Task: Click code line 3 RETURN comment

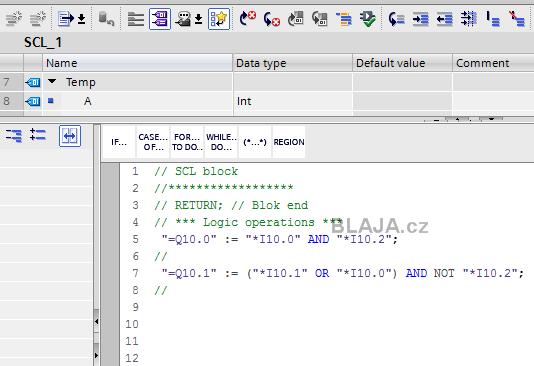Action: (x=231, y=205)
